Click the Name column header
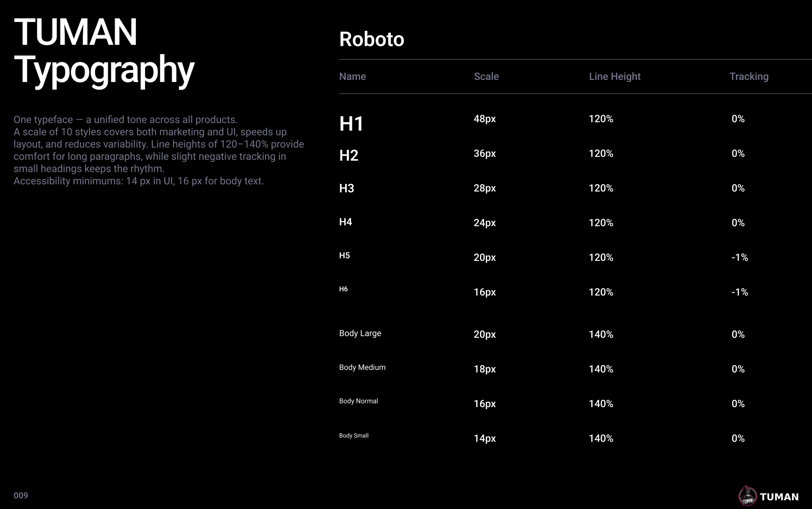This screenshot has height=509, width=812. coord(352,77)
